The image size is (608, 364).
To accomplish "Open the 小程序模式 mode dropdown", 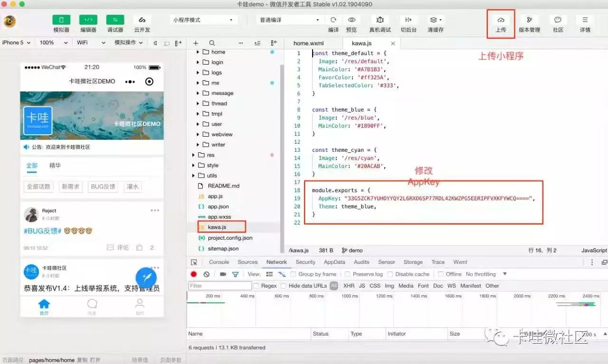I will [x=203, y=20].
